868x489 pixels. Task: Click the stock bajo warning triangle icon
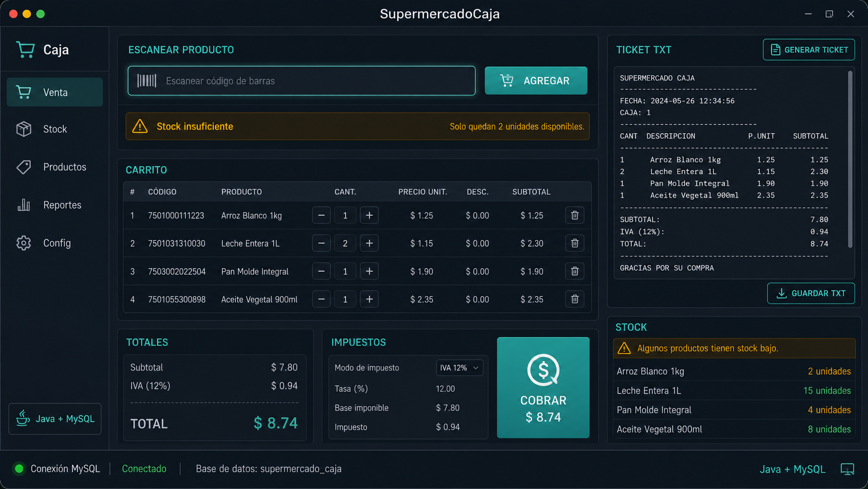click(x=624, y=348)
